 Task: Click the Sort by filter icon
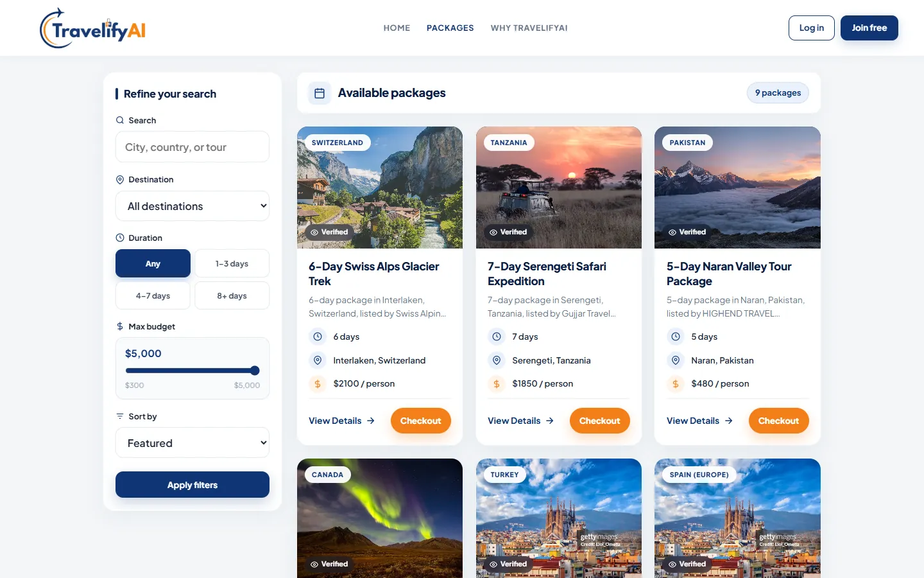[120, 416]
